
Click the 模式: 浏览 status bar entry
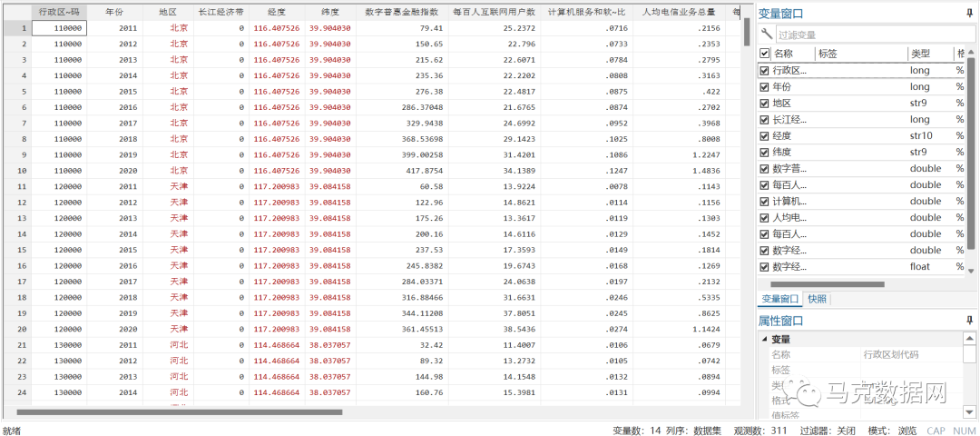coord(893,431)
